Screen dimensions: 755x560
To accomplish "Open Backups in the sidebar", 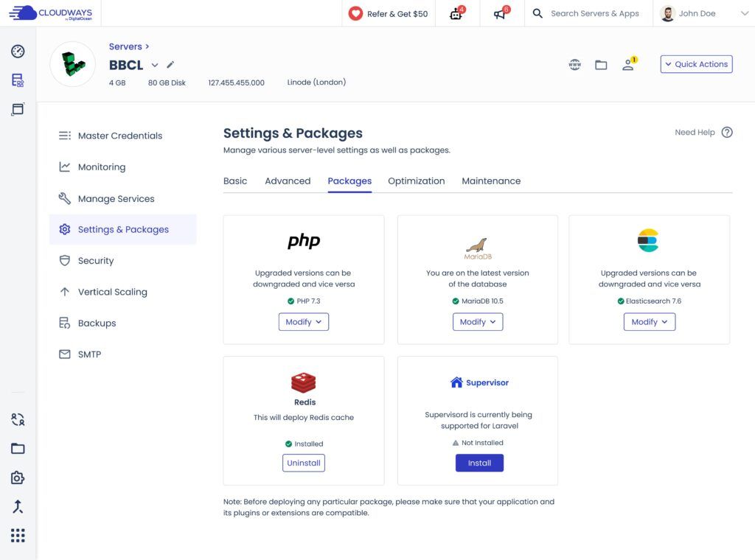I will [123, 323].
